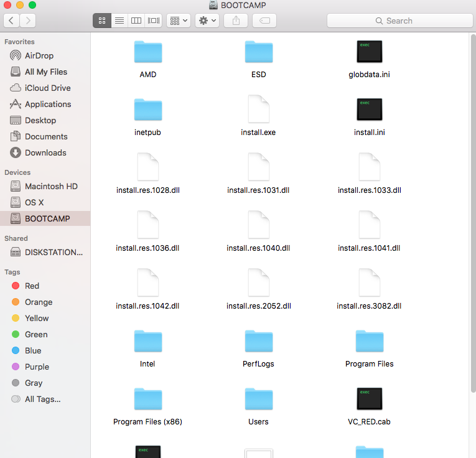Open Desktop in the sidebar

click(45, 121)
